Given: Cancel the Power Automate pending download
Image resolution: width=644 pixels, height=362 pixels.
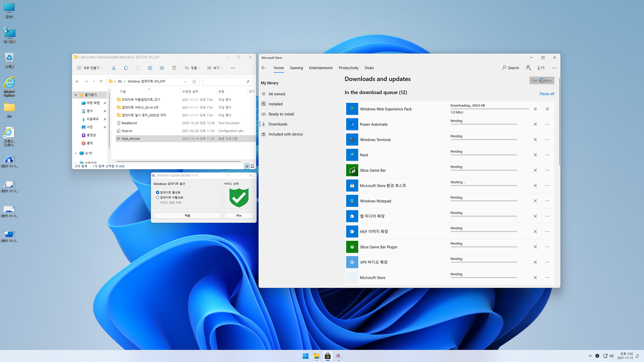Looking at the screenshot, I should (535, 124).
